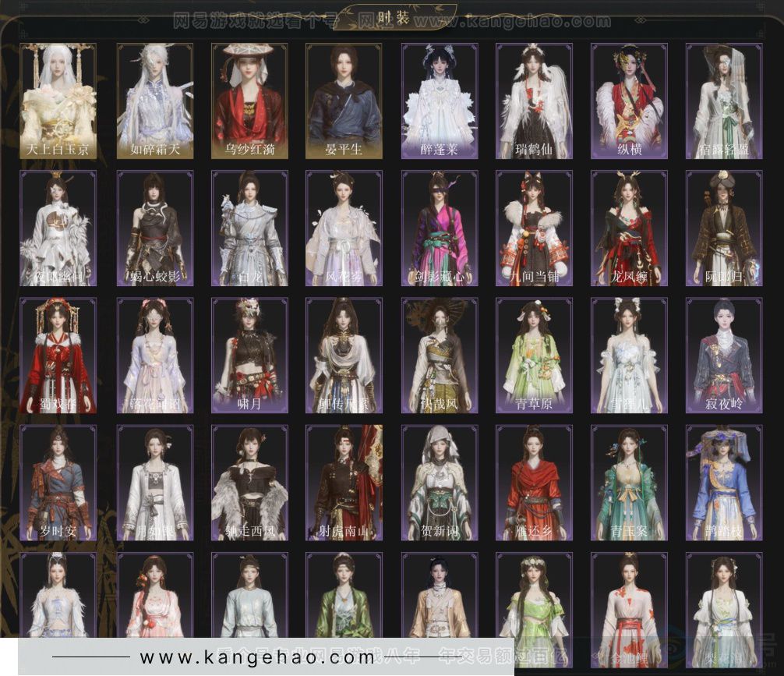784x676 pixels.
Task: Pick the 龙凤缠 red costume
Action: 629,228
